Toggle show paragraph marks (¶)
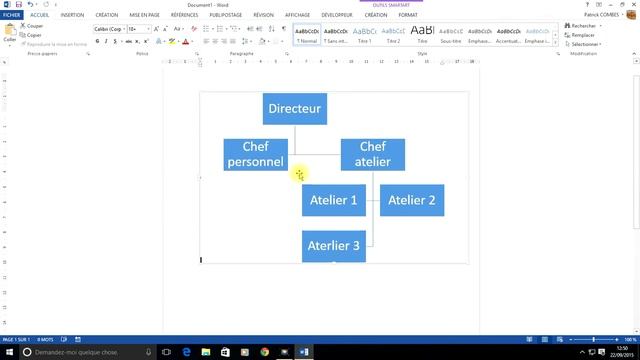Screen dimensions: 640x360 click(x=284, y=29)
